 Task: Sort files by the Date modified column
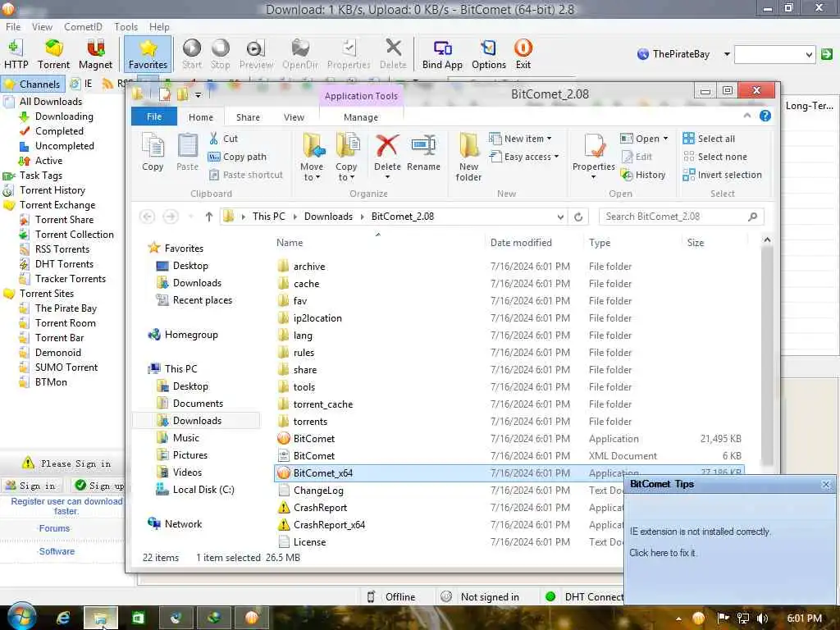coord(521,243)
